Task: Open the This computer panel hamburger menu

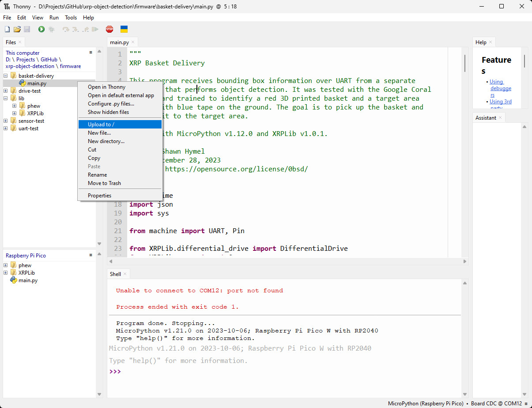Action: click(x=91, y=52)
